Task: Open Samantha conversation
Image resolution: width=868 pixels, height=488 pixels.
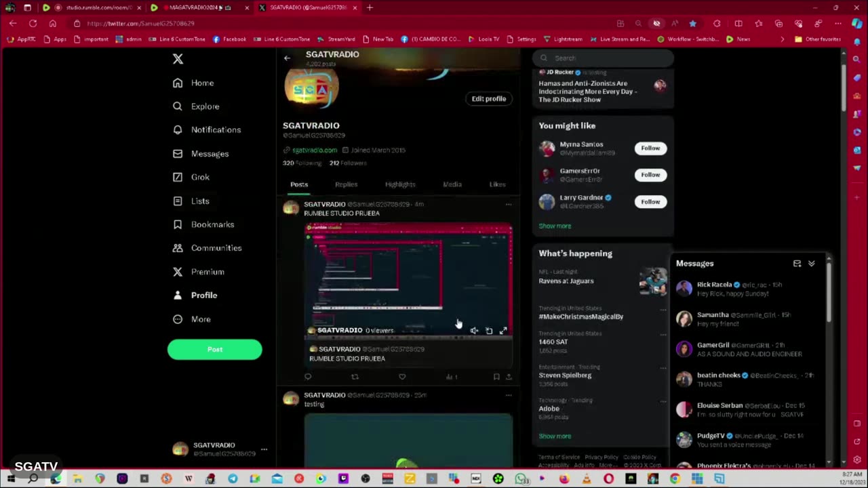Action: [x=748, y=319]
